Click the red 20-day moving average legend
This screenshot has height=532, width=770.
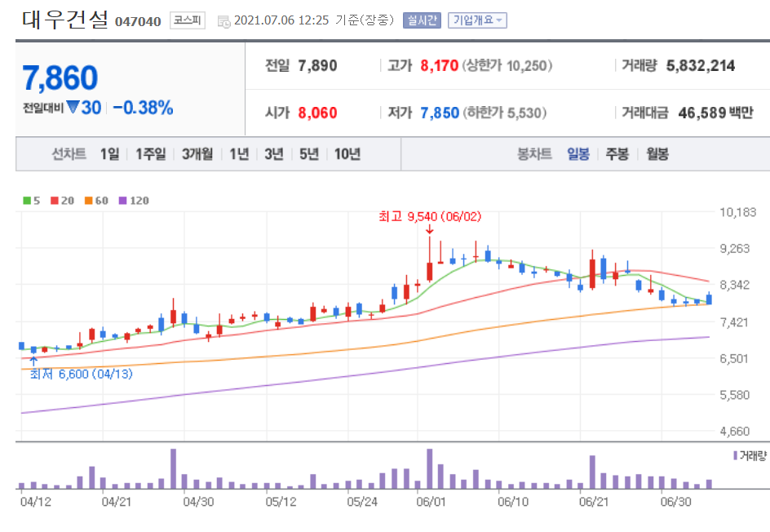[x=62, y=201]
